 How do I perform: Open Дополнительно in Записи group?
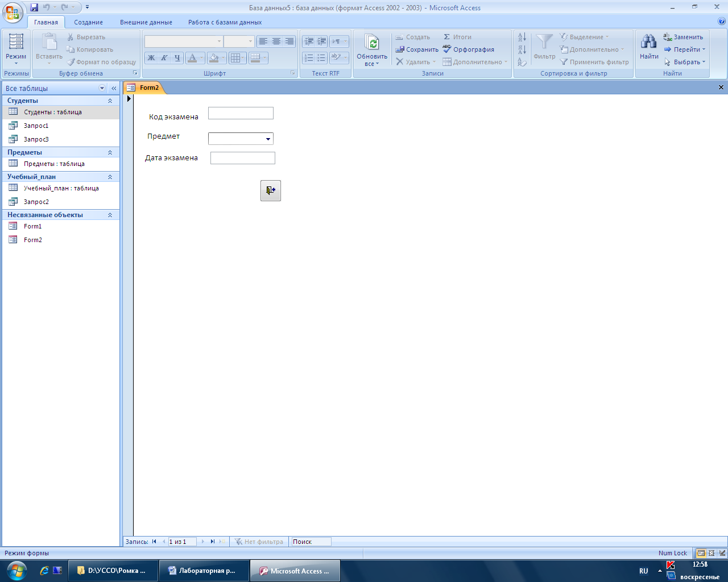(475, 62)
